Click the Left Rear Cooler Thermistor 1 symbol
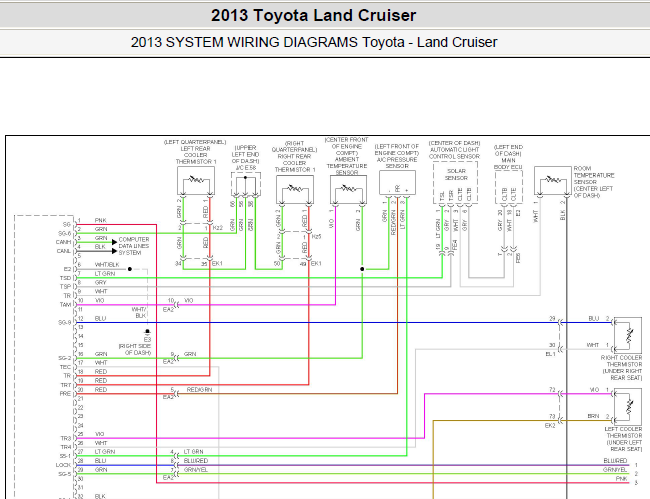 (x=196, y=180)
